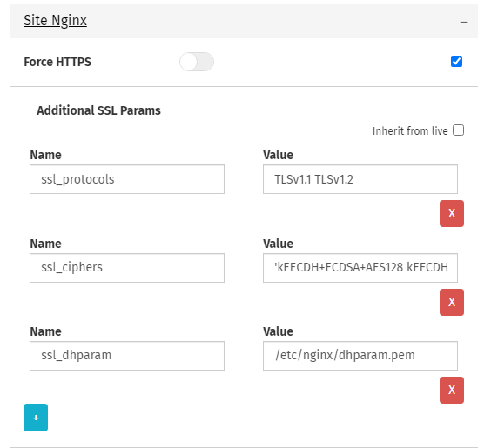Edit the /etc/nginx/dhparam.pem value field

tap(360, 356)
